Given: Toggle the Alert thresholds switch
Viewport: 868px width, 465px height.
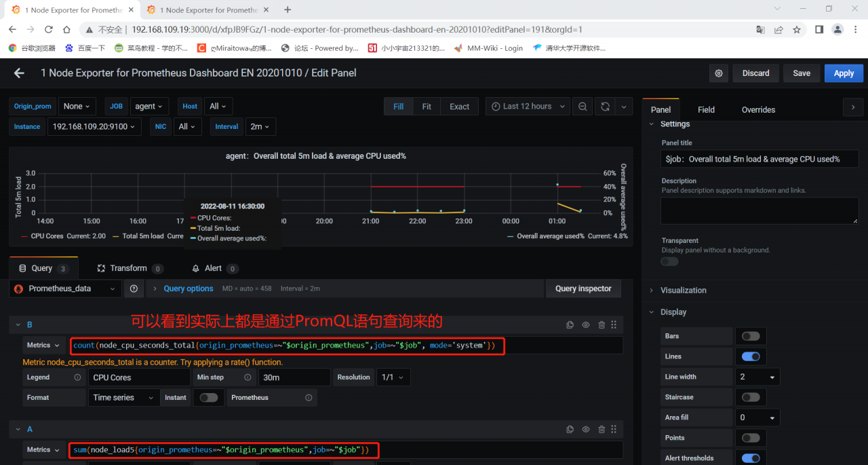Looking at the screenshot, I should 751,458.
